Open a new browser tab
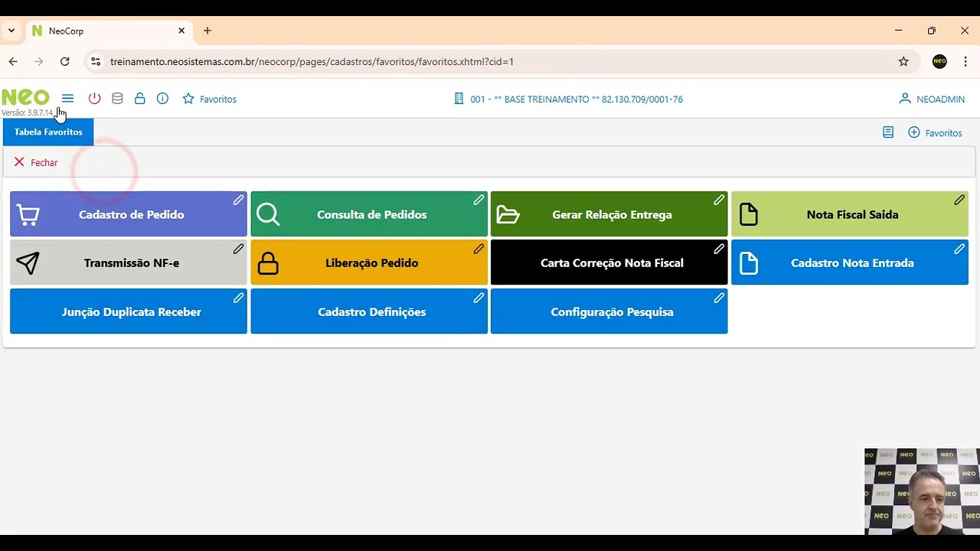Image resolution: width=980 pixels, height=551 pixels. coord(207,31)
